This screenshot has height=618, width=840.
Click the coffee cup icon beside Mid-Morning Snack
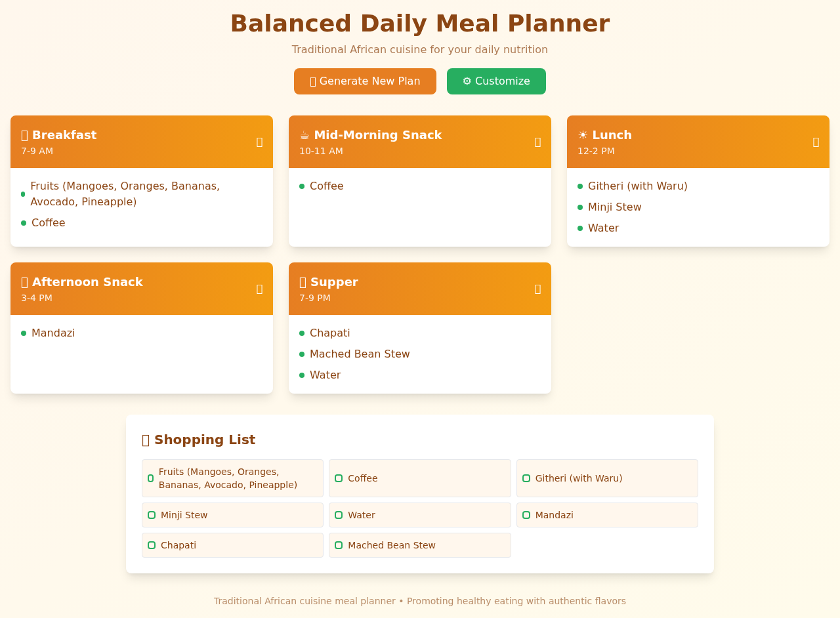pos(303,134)
